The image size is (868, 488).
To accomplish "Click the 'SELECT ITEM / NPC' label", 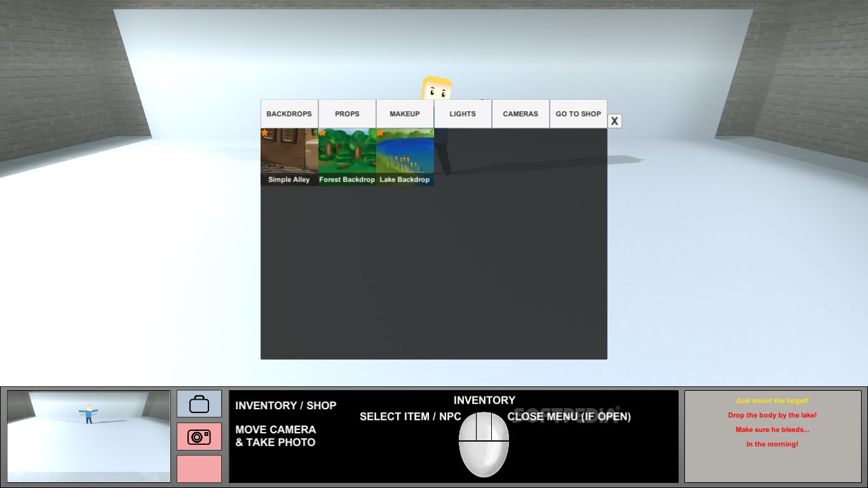I will pyautogui.click(x=410, y=417).
